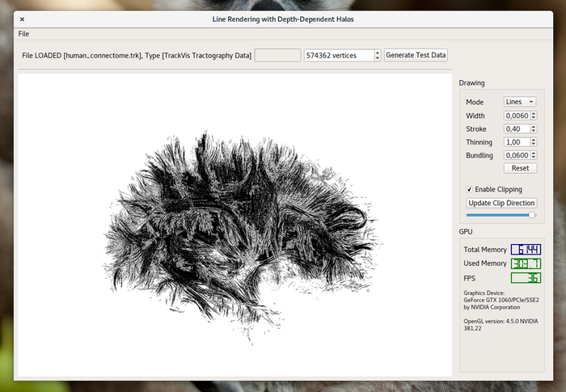
Task: Click the Total Memory LCD display
Action: (x=526, y=250)
